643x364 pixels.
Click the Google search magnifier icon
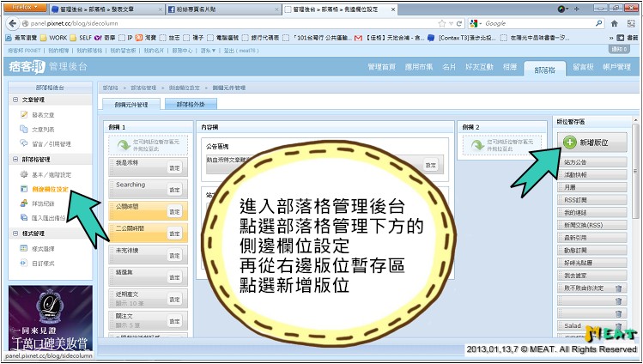[x=599, y=23]
